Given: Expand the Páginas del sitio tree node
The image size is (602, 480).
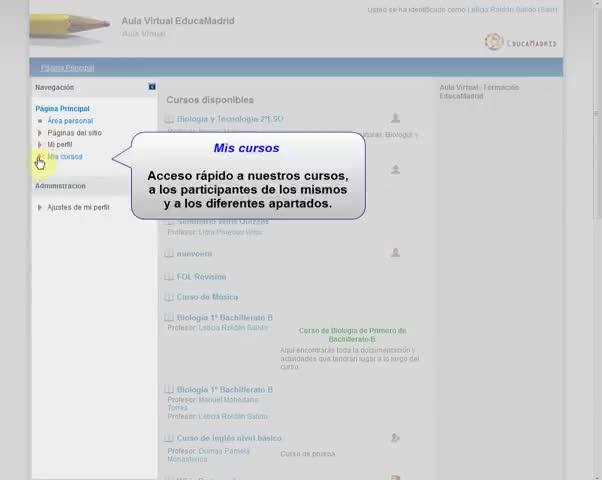Looking at the screenshot, I should pyautogui.click(x=40, y=133).
